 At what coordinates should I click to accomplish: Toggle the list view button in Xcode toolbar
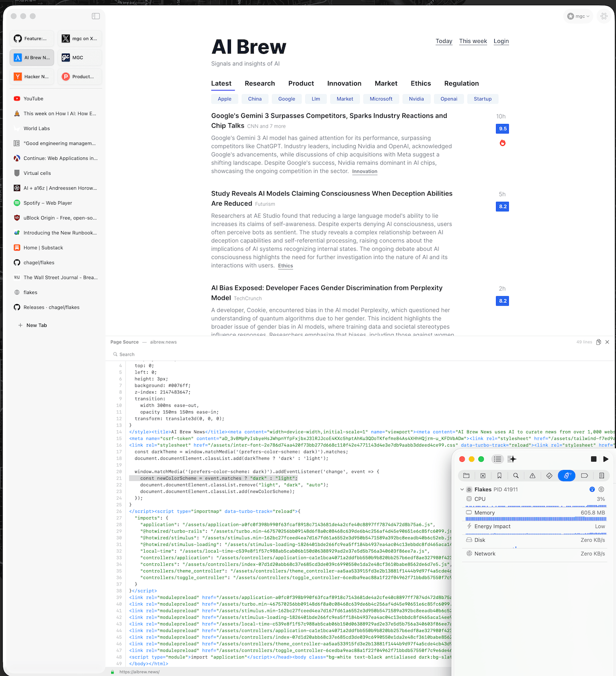[x=498, y=459]
